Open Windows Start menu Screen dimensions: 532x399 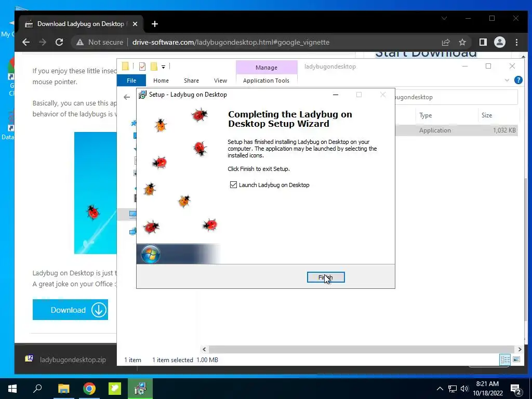(x=12, y=389)
